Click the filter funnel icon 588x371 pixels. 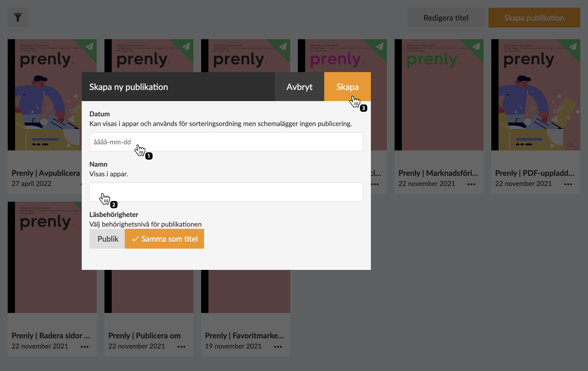tap(18, 18)
